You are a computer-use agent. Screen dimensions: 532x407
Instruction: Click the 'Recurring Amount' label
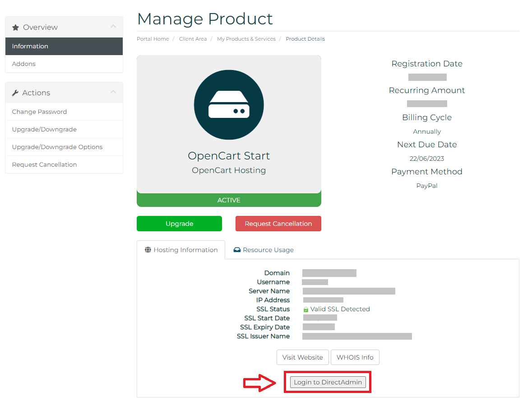tap(427, 90)
